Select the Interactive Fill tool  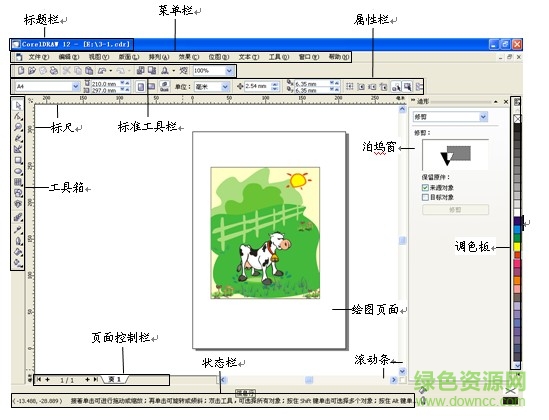[x=18, y=262]
